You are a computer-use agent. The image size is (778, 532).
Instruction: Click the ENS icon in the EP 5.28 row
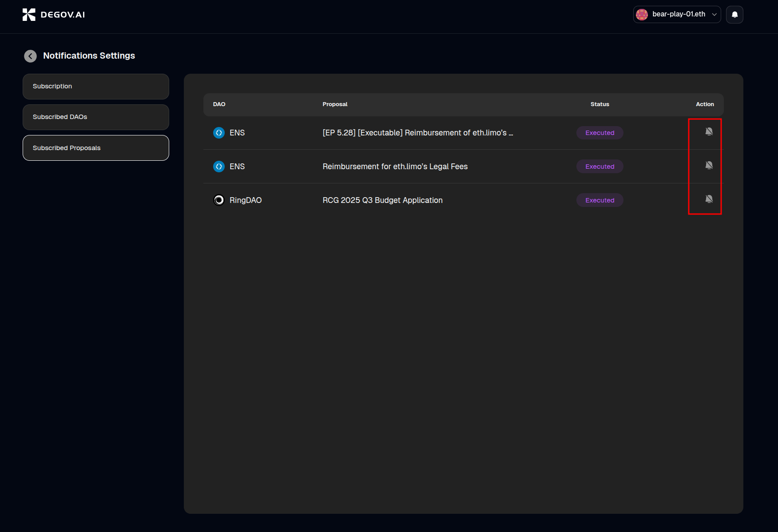[219, 133]
